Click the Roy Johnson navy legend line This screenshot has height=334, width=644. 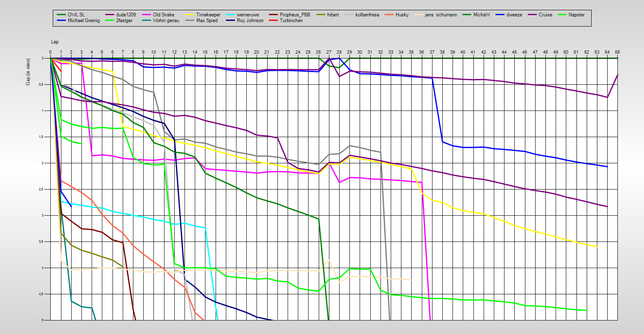[x=230, y=20]
